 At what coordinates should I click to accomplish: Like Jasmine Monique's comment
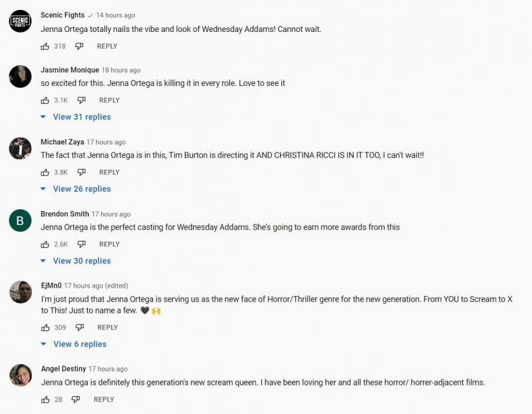click(45, 101)
